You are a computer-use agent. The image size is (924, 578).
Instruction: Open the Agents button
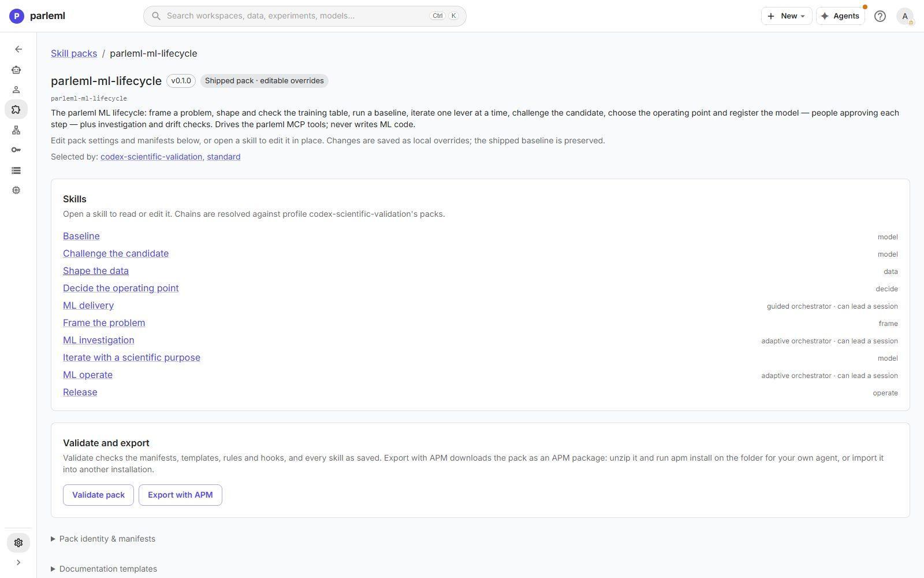click(x=840, y=16)
